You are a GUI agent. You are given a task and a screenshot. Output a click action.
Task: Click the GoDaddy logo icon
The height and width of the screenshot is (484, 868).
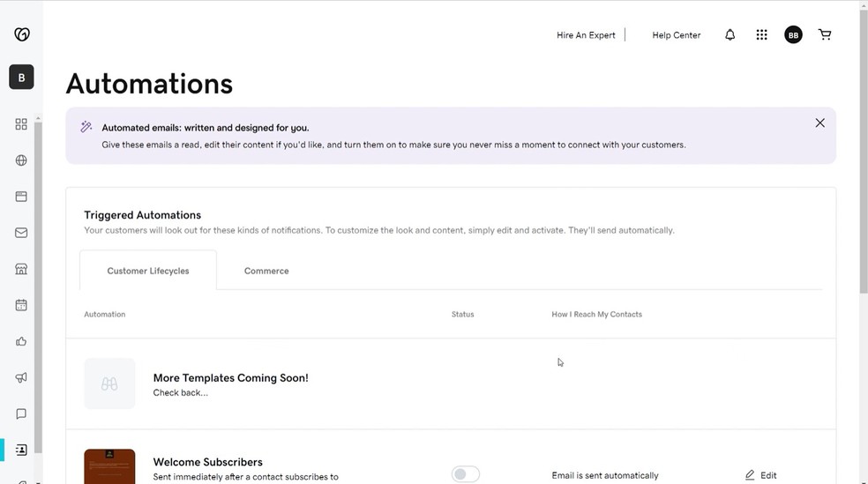coord(22,34)
